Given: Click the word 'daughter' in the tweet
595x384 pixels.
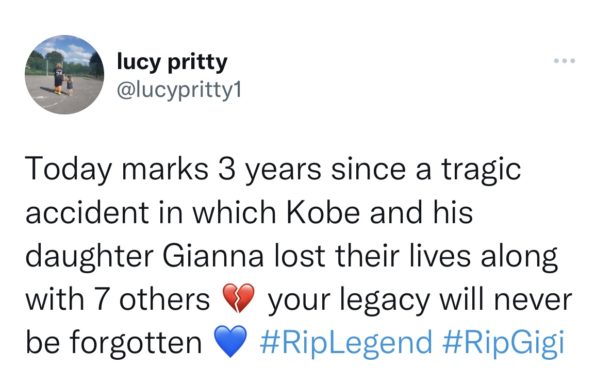Looking at the screenshot, I should click(89, 257).
